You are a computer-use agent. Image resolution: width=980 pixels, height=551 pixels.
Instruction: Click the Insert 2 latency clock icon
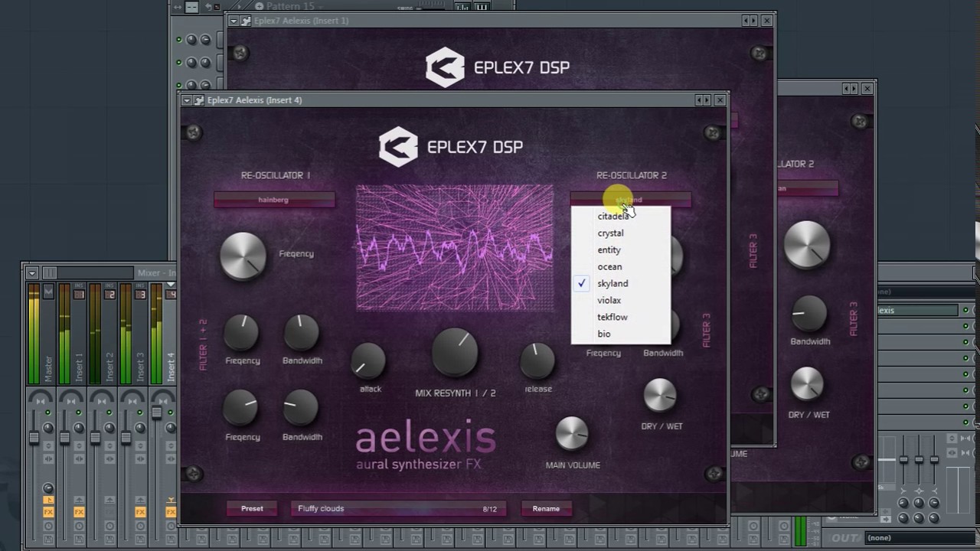click(x=109, y=526)
